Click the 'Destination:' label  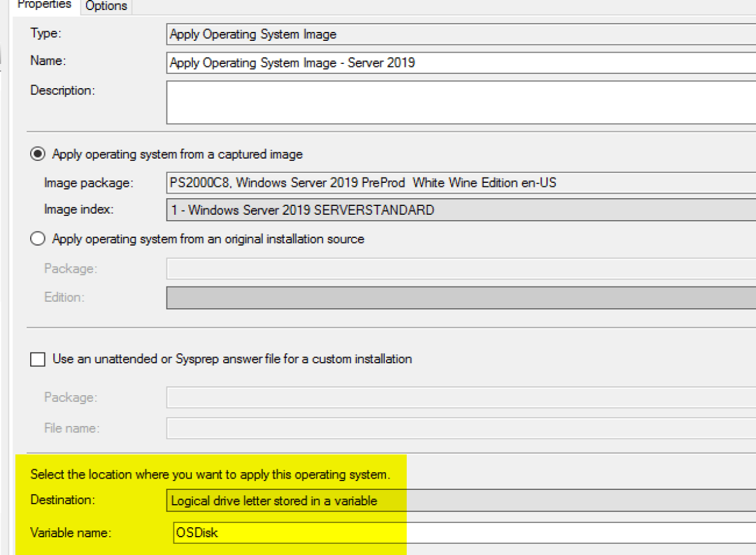62,500
